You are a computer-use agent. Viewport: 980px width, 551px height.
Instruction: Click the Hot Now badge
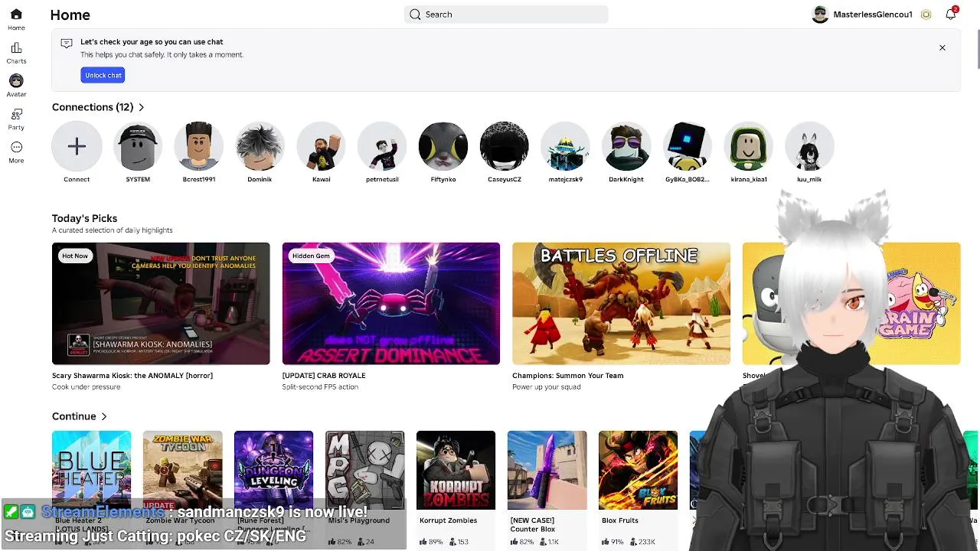point(75,256)
